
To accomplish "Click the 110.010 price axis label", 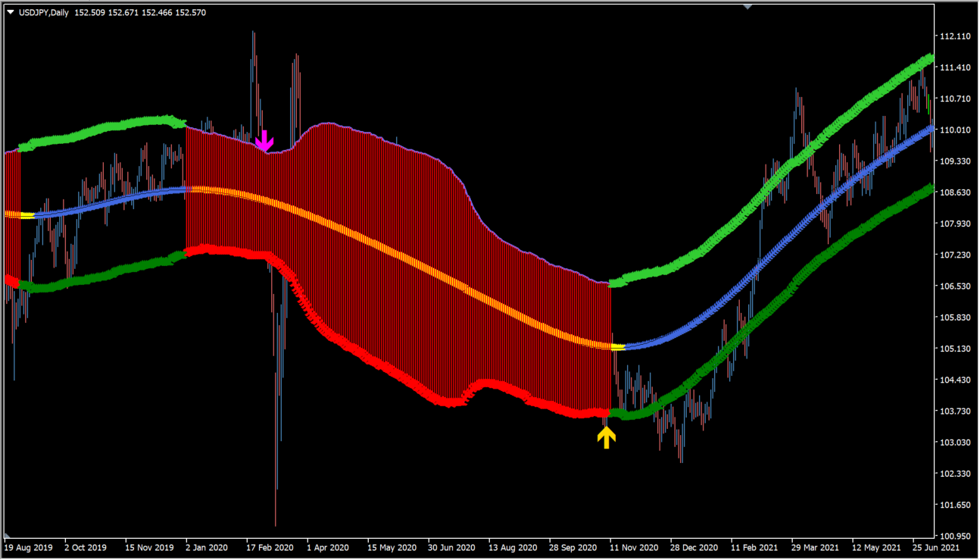I will click(955, 130).
